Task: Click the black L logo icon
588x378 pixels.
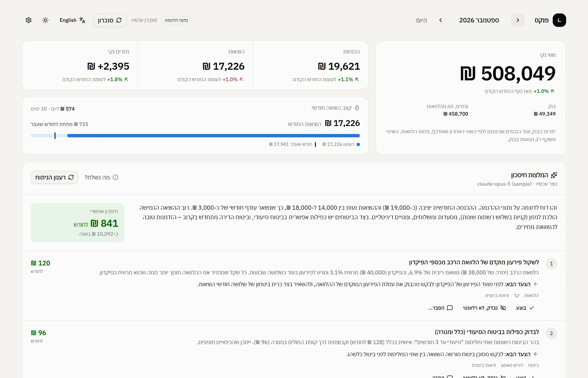Action: pos(559,20)
